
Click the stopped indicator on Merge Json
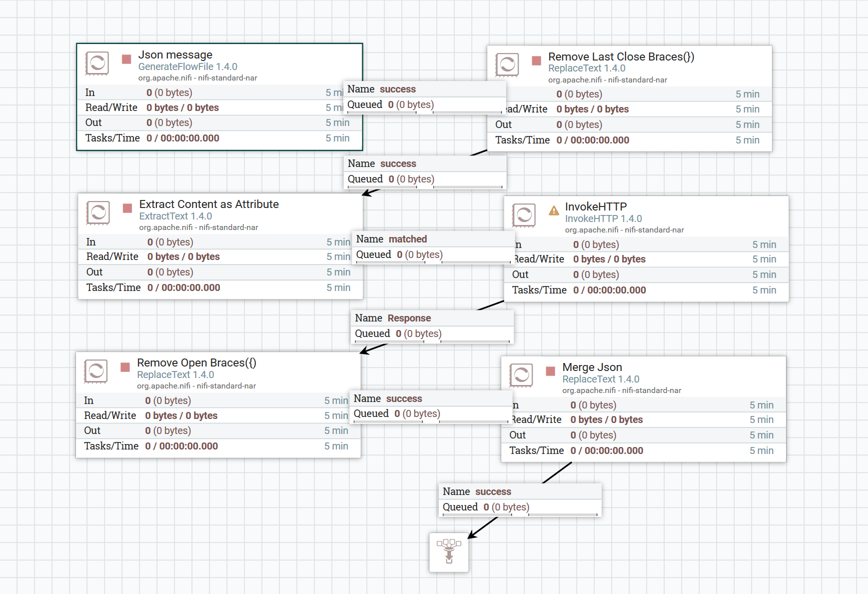click(x=550, y=371)
